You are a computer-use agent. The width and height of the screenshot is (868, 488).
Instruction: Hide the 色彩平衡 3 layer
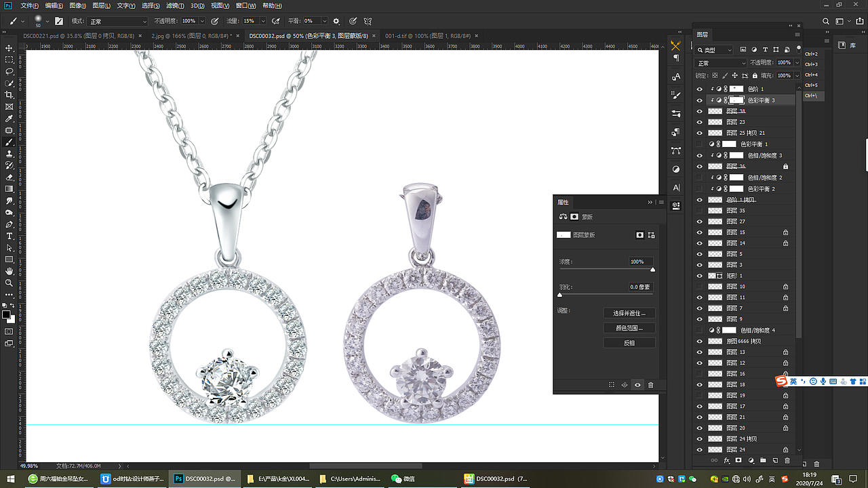pyautogui.click(x=700, y=100)
